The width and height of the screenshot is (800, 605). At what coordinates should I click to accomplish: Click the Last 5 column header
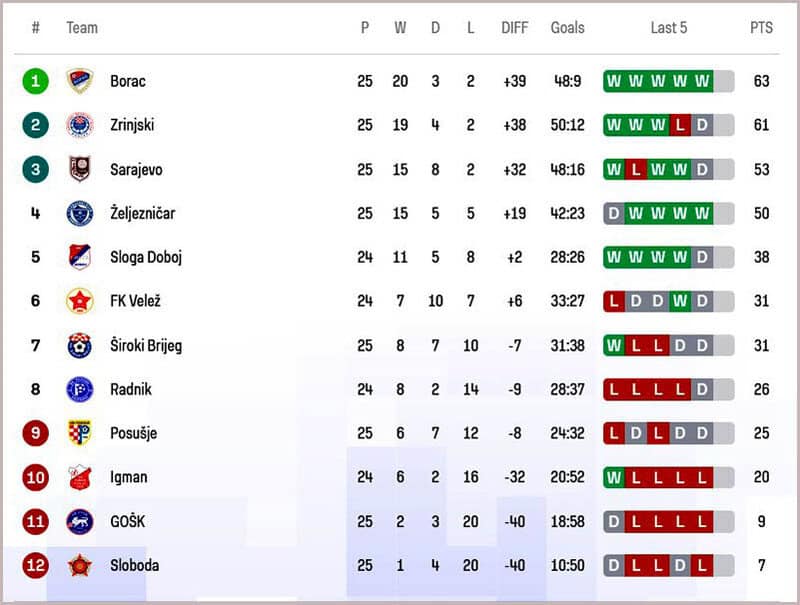click(668, 28)
